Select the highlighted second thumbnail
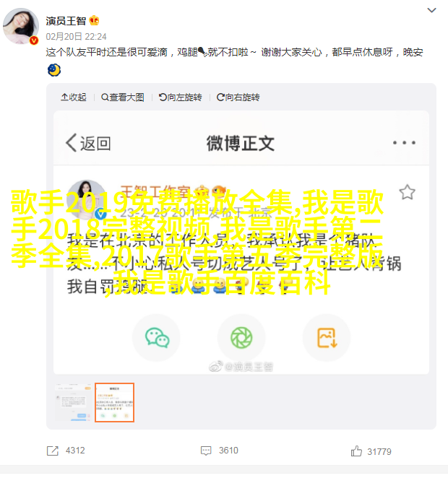This screenshot has width=448, height=478. [x=114, y=402]
